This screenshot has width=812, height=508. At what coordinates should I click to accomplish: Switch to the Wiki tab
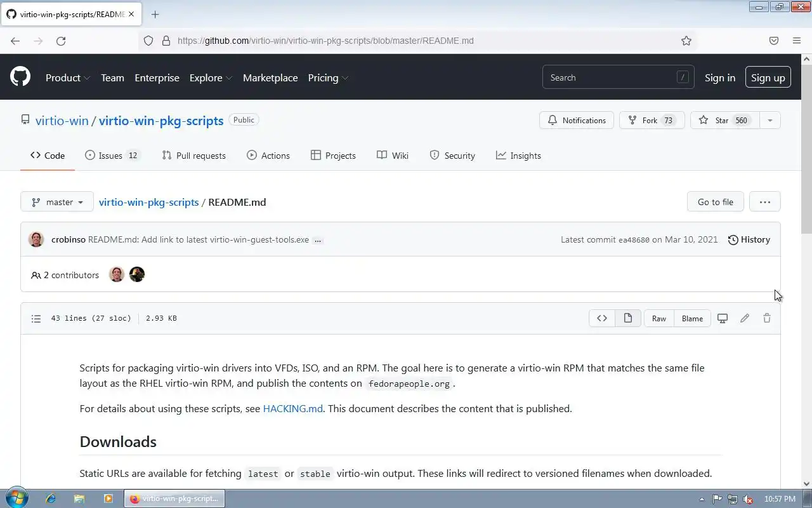(393, 156)
